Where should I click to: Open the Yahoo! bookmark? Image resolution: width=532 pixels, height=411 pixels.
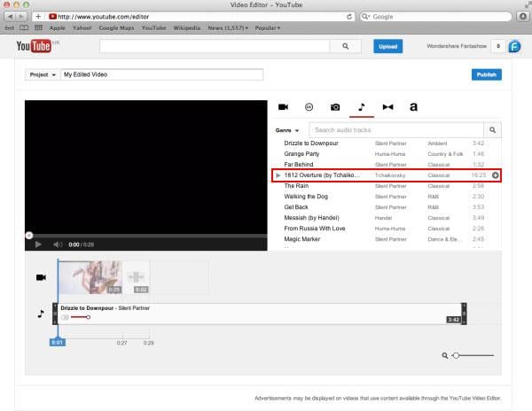pos(82,27)
